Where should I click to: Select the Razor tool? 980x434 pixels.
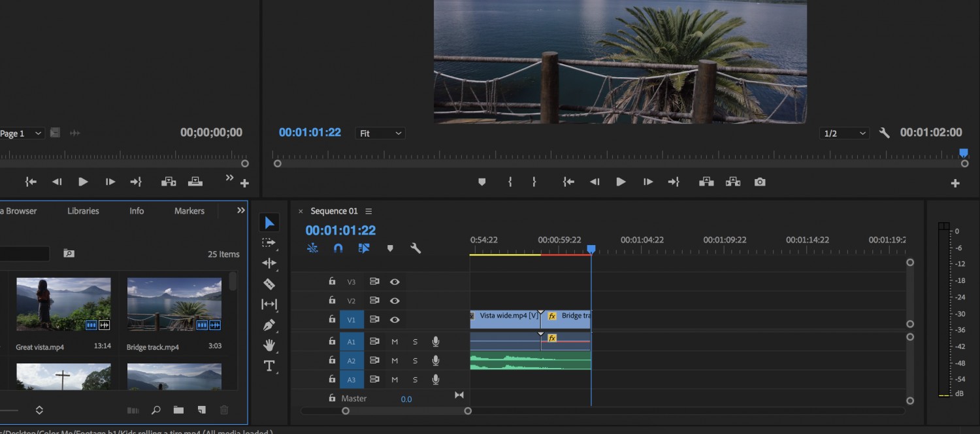(269, 284)
